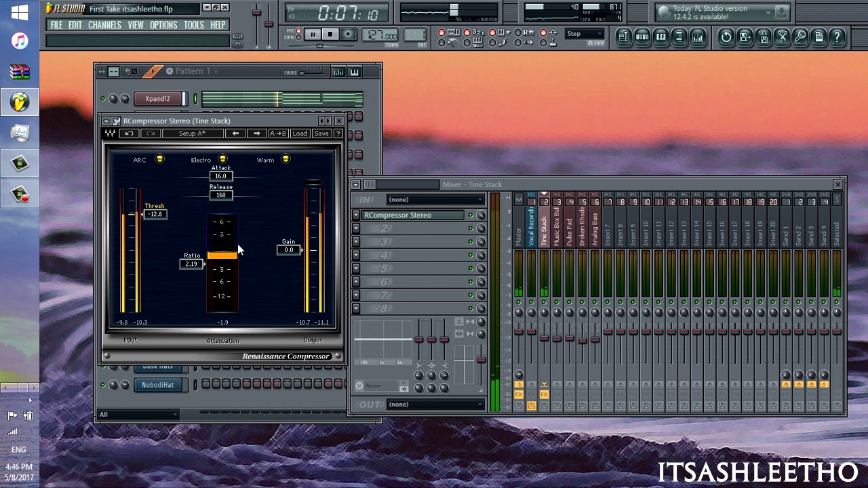Viewport: 868px width, 488px height.
Task: Open the step sequencer view icon
Action: [642, 37]
